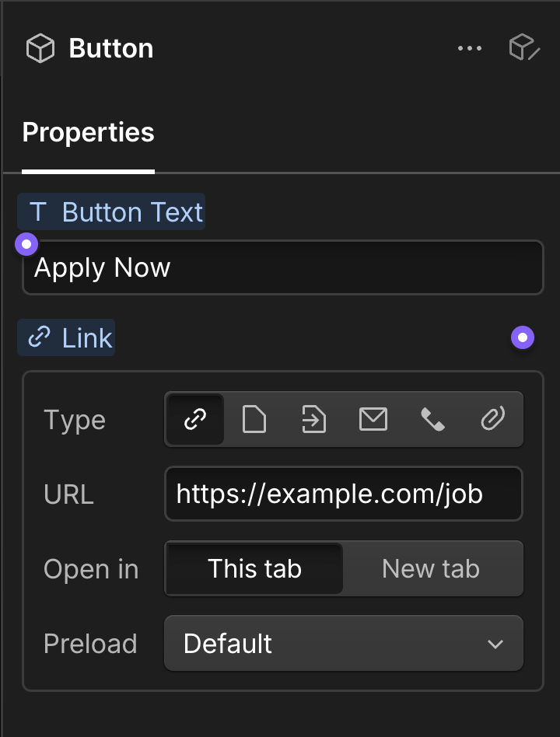Select the Email link type icon

pos(373,419)
